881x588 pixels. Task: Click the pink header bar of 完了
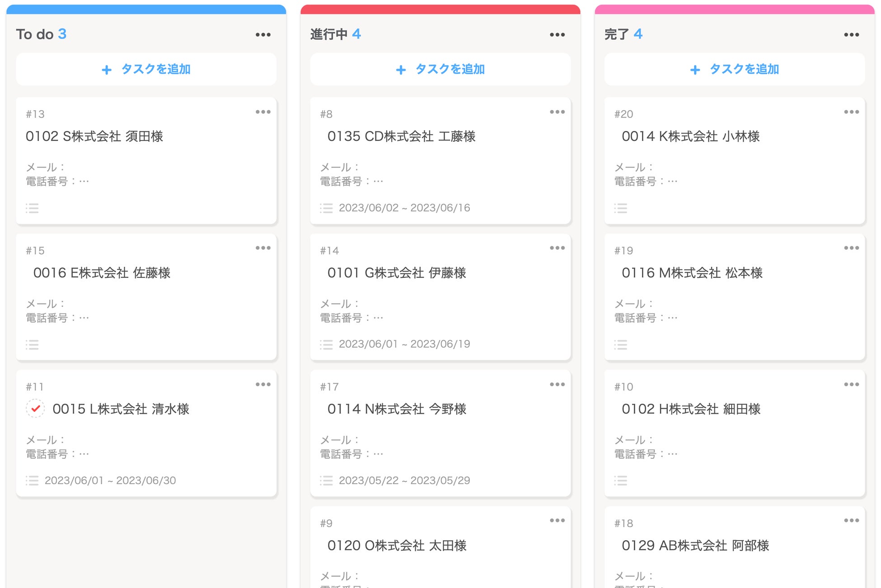point(734,9)
